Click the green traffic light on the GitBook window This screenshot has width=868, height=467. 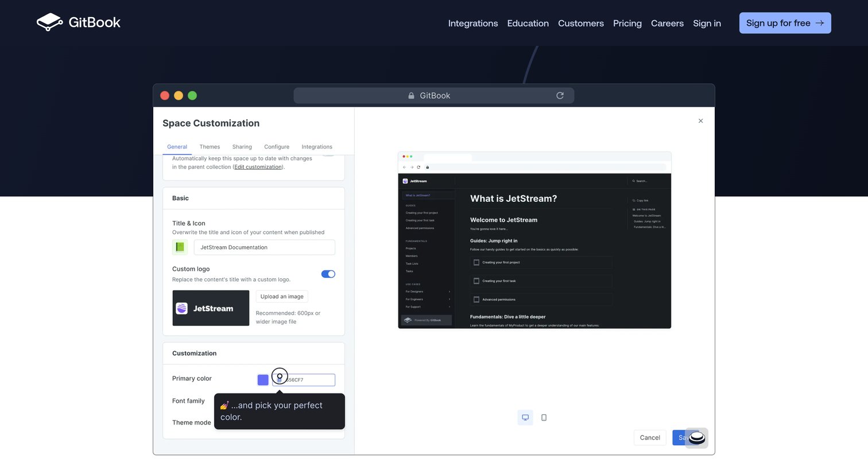point(192,96)
